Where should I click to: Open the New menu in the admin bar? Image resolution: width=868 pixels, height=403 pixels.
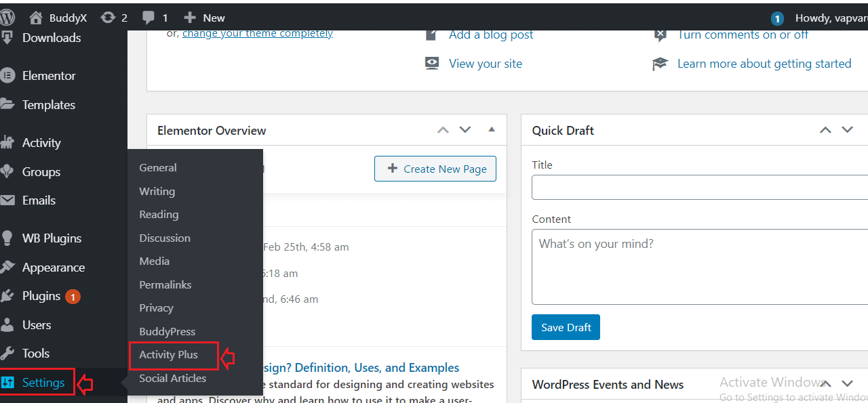click(x=203, y=17)
